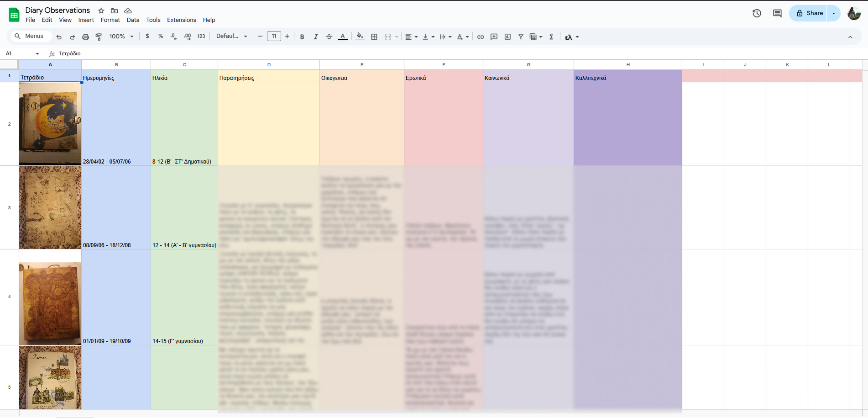Hide the menus with the chevron

click(850, 37)
